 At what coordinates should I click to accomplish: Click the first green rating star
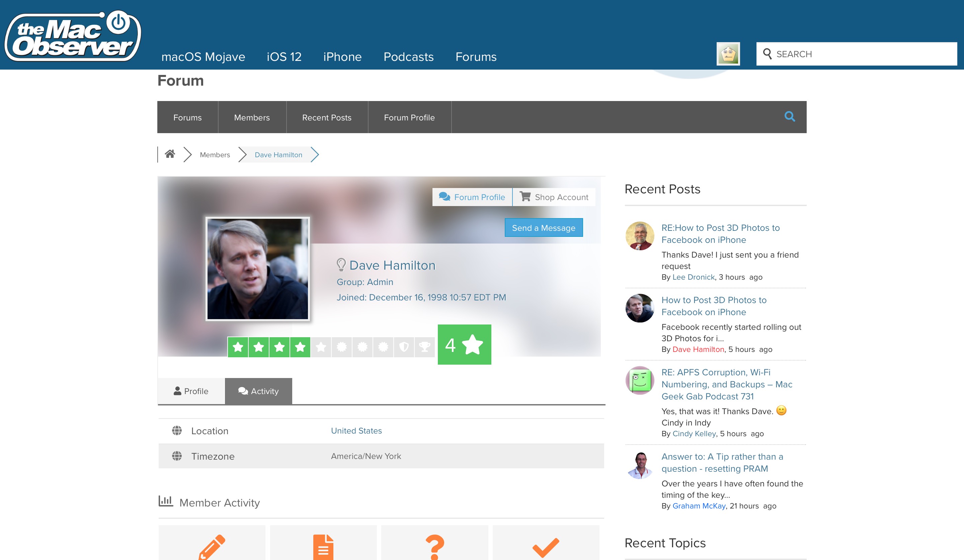pyautogui.click(x=238, y=347)
